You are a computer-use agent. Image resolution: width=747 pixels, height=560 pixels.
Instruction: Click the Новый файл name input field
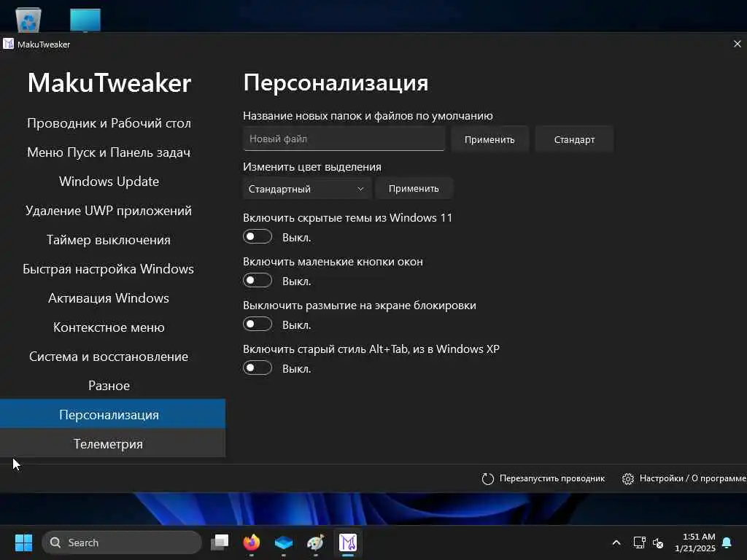(x=344, y=139)
